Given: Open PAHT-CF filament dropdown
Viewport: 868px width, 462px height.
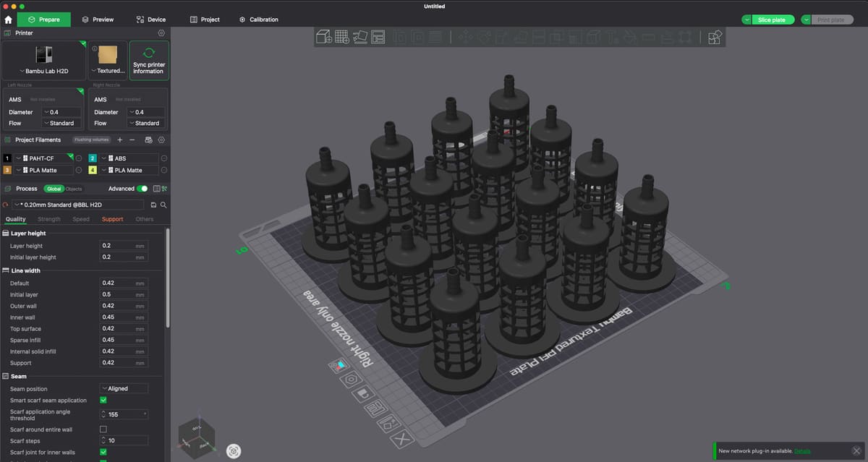Looking at the screenshot, I should (44, 158).
